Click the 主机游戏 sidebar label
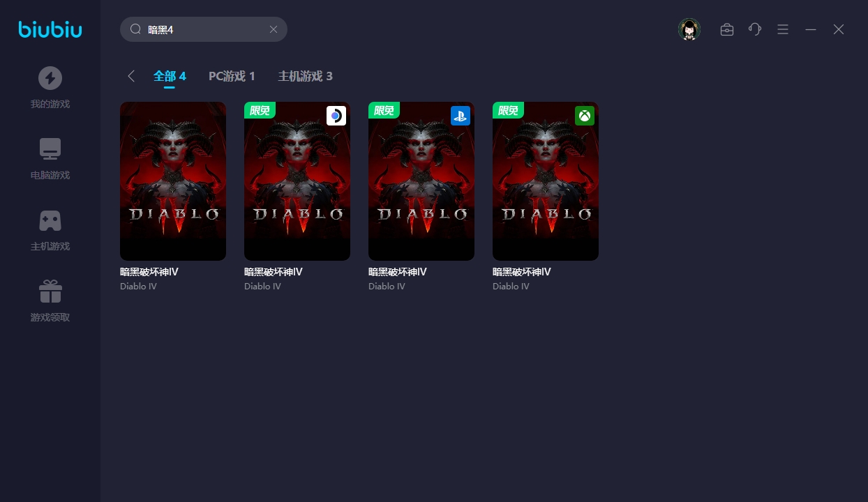Viewport: 868px width, 502px height. (x=50, y=247)
